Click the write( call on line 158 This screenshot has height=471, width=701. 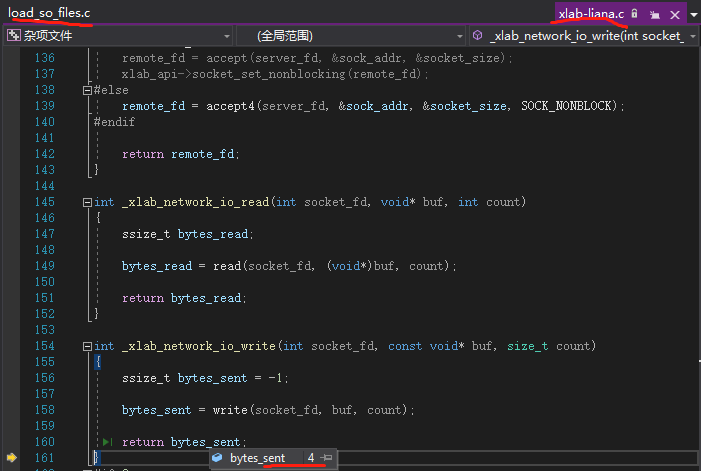[x=230, y=410]
